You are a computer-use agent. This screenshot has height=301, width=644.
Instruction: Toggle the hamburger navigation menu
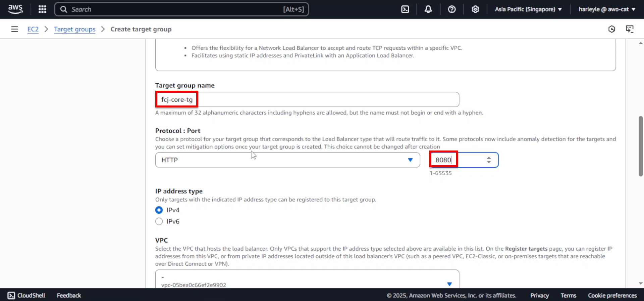pyautogui.click(x=14, y=29)
